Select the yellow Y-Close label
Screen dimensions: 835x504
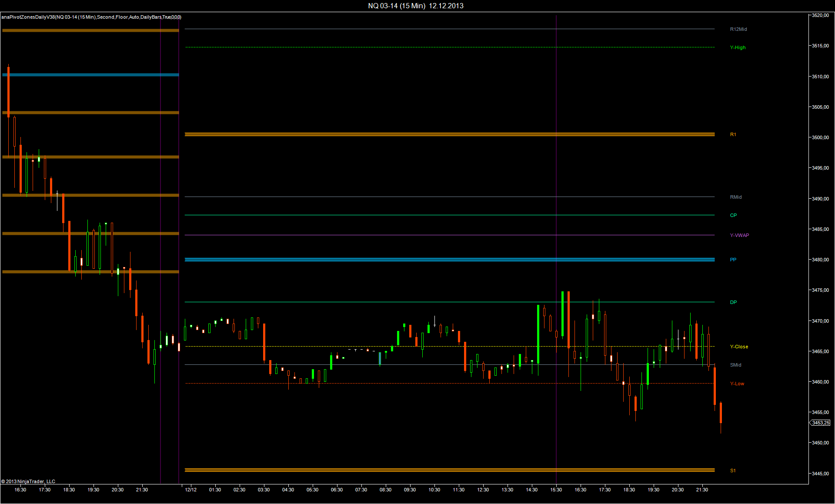739,347
